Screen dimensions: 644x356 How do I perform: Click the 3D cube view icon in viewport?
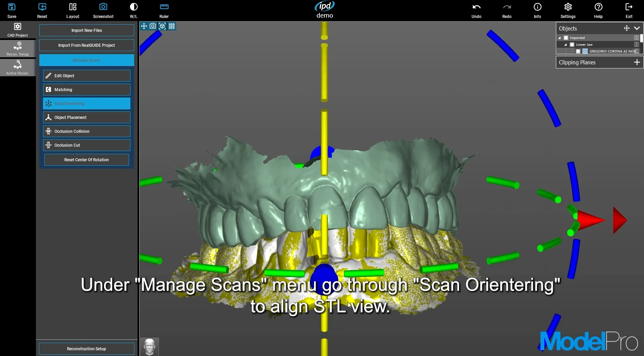coord(162,26)
